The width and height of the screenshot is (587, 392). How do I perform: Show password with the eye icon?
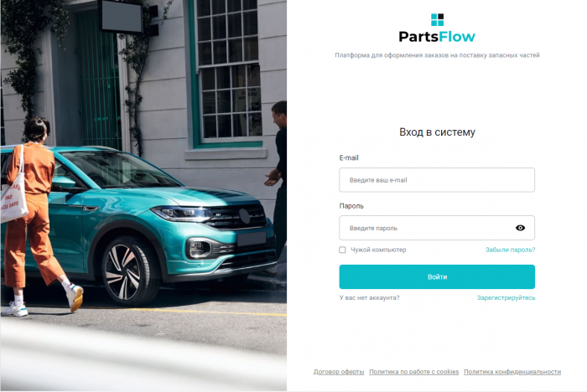pyautogui.click(x=520, y=228)
